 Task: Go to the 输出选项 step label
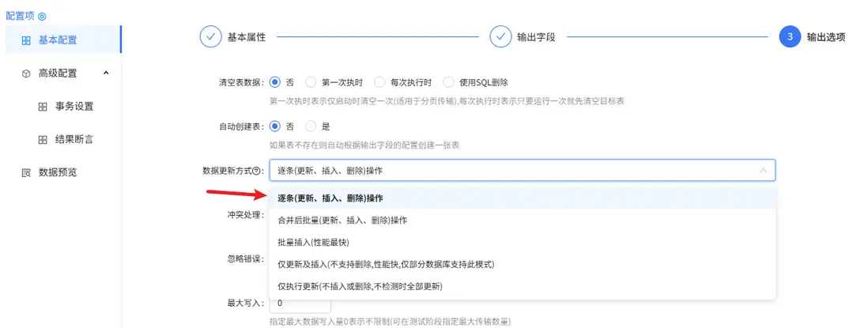pyautogui.click(x=826, y=37)
